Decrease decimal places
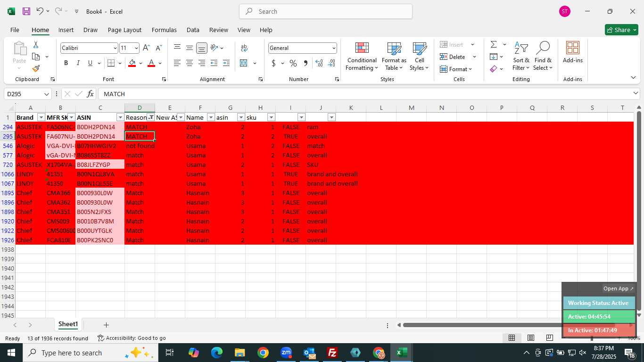644x362 pixels. (x=331, y=63)
